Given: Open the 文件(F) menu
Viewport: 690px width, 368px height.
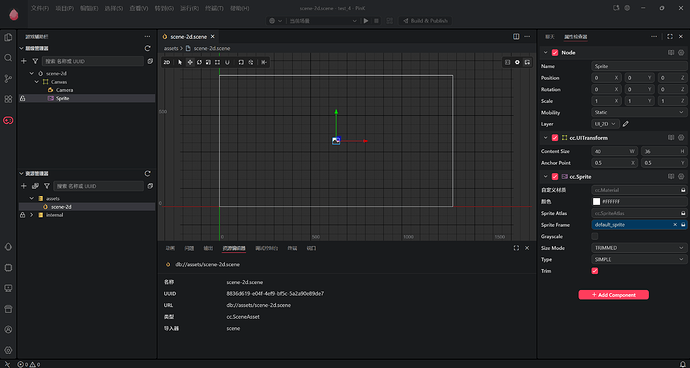Looking at the screenshot, I should click(x=40, y=8).
